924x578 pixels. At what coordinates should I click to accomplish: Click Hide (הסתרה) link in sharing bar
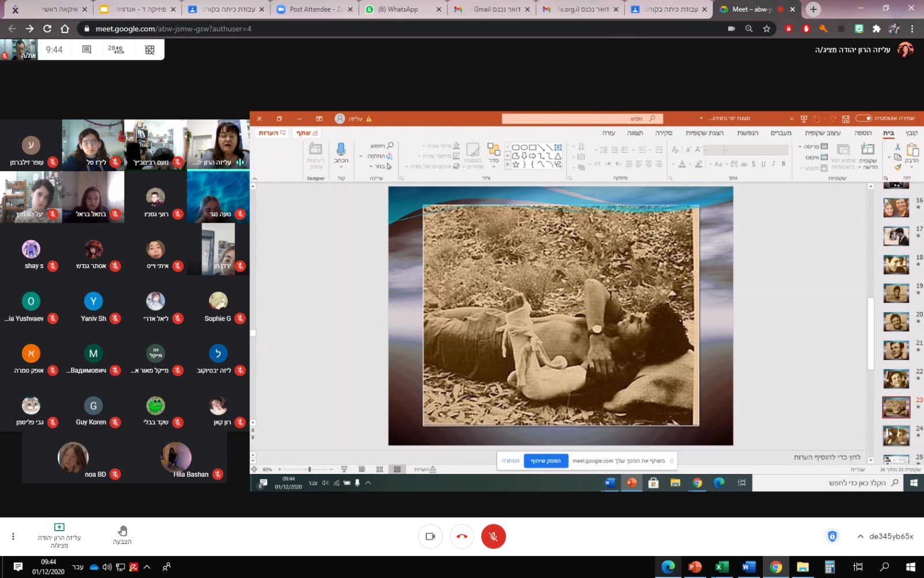511,461
